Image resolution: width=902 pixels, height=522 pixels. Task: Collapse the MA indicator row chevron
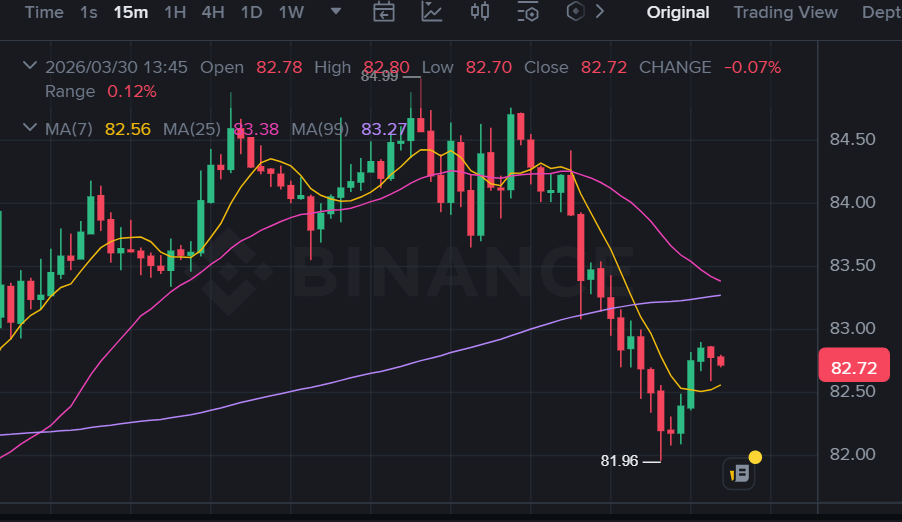[x=30, y=127]
